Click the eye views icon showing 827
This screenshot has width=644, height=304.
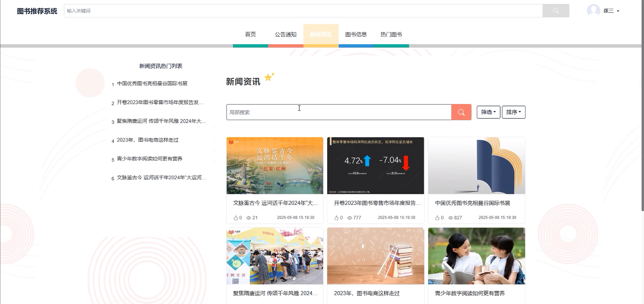tap(451, 218)
